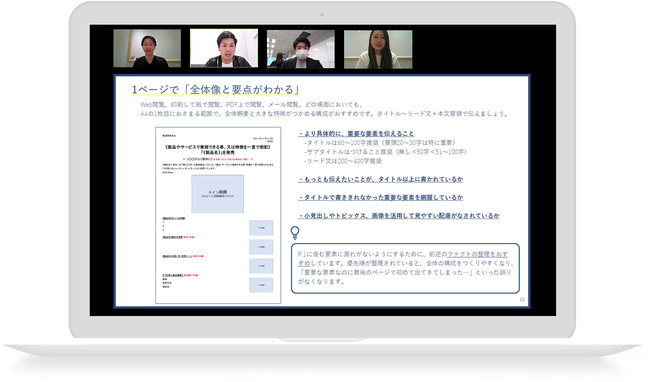Image resolution: width=650 pixels, height=382 pixels.
Task: Click the last small image placeholder in template
Action: 261,285
